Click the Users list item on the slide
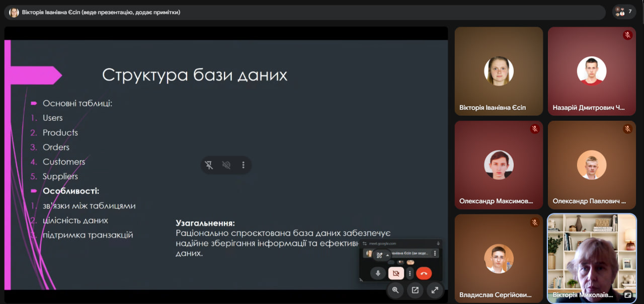644x304 pixels. coord(53,118)
